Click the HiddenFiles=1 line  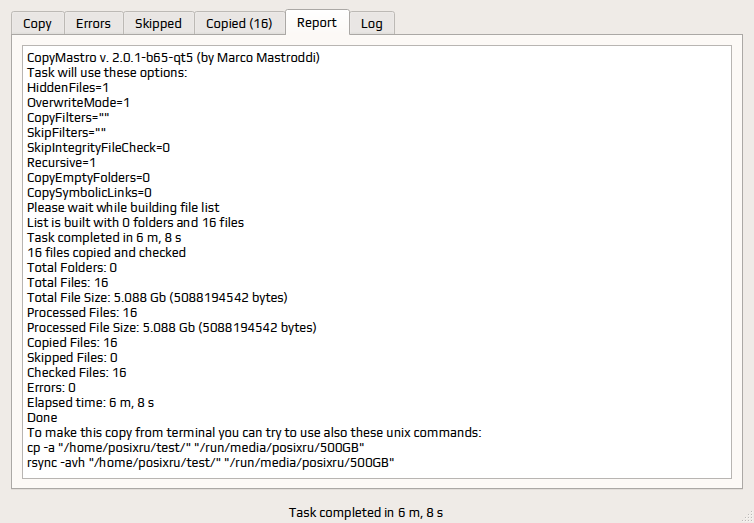coord(68,87)
